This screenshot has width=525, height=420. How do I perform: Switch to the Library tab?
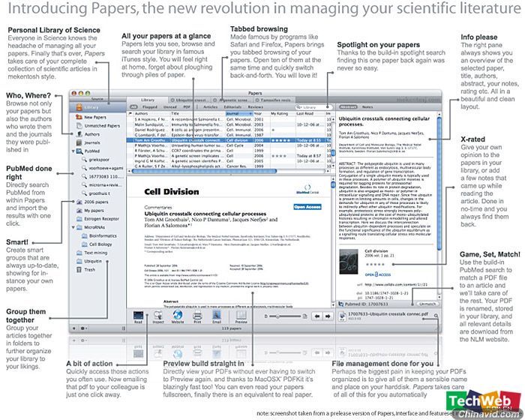pos(147,100)
